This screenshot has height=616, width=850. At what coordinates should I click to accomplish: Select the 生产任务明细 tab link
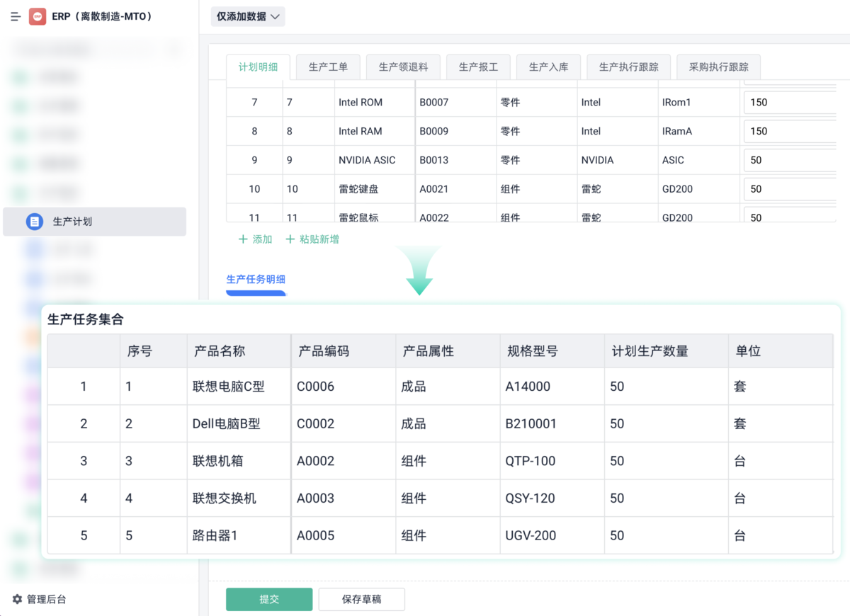256,279
